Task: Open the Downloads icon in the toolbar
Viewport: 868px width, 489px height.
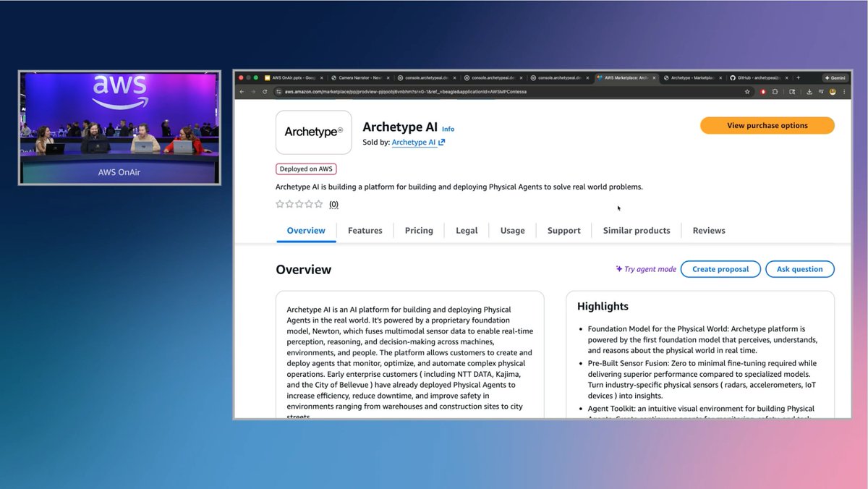Action: pos(809,92)
